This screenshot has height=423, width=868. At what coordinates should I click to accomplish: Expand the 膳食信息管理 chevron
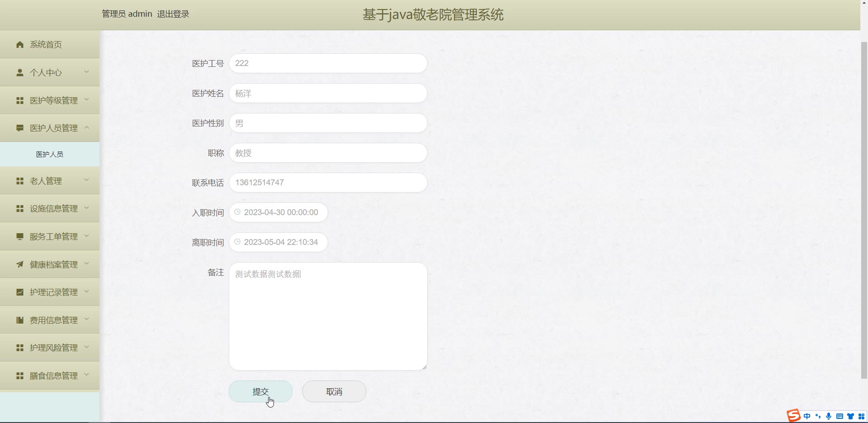pos(86,375)
